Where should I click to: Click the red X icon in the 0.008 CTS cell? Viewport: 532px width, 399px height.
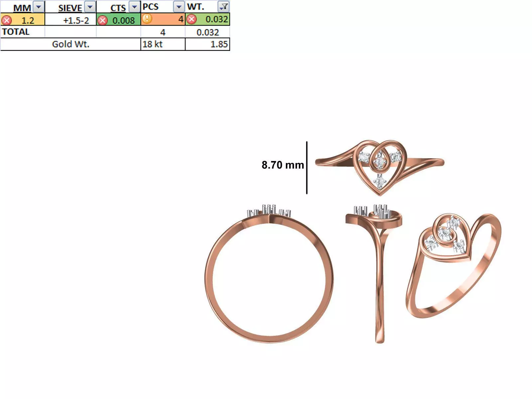[x=102, y=20]
